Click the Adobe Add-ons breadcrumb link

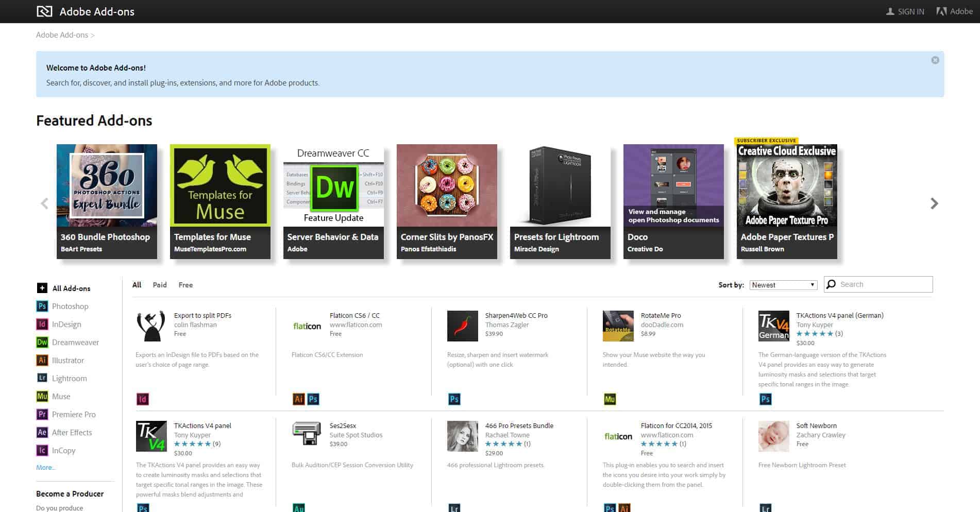coord(62,35)
